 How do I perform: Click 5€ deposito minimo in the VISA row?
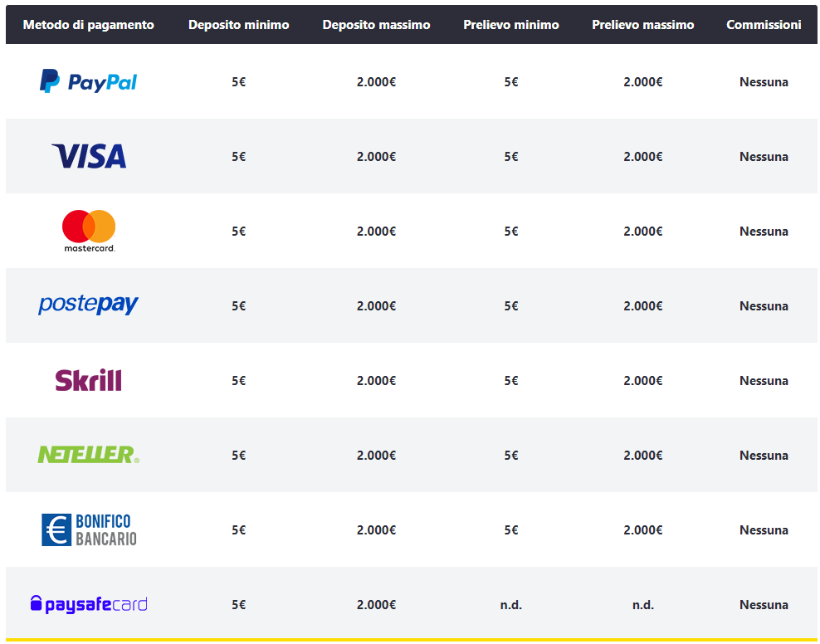click(238, 157)
